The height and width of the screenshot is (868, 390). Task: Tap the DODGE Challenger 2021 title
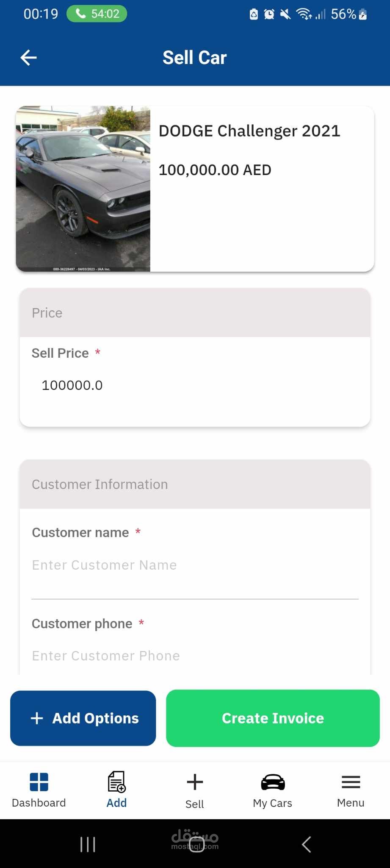coord(249,131)
